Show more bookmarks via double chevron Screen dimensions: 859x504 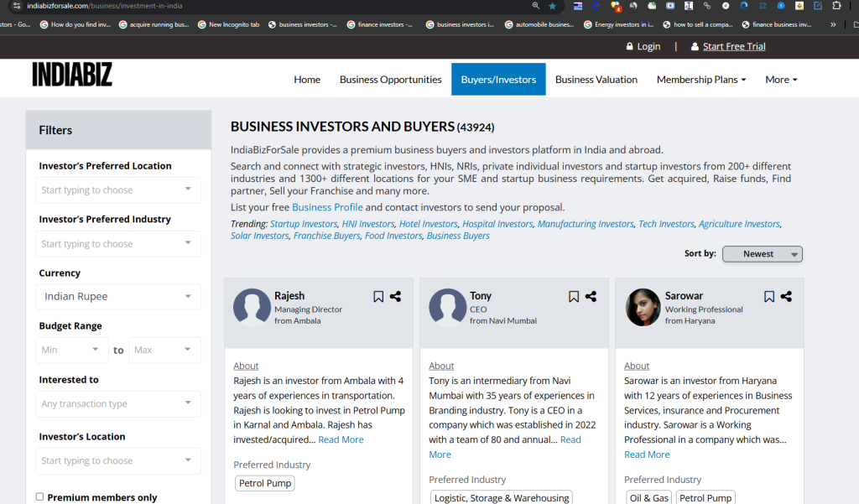833,24
